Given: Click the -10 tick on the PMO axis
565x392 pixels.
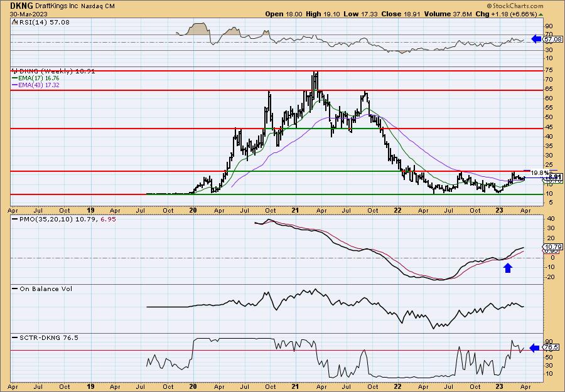Looking at the screenshot, I should click(x=549, y=267).
